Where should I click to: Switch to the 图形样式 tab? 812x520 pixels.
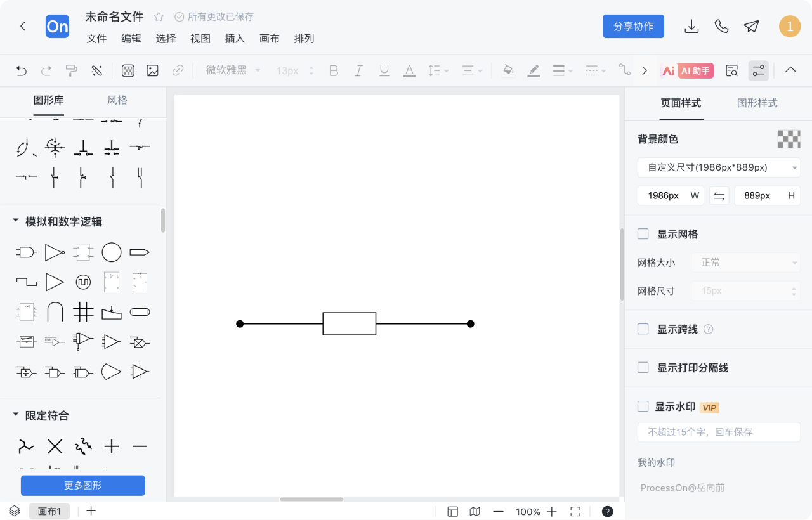pos(757,103)
